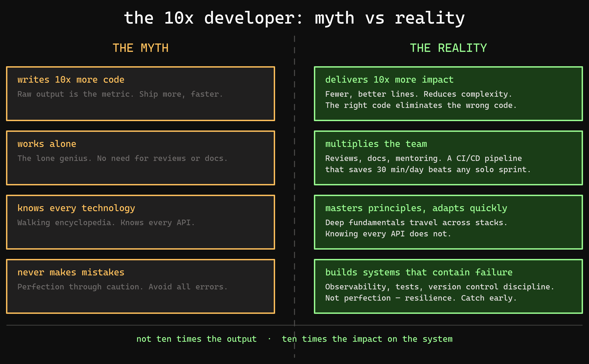Click the 'writes 10x more code' heading text
Screen dimensions: 589x364
point(71,79)
